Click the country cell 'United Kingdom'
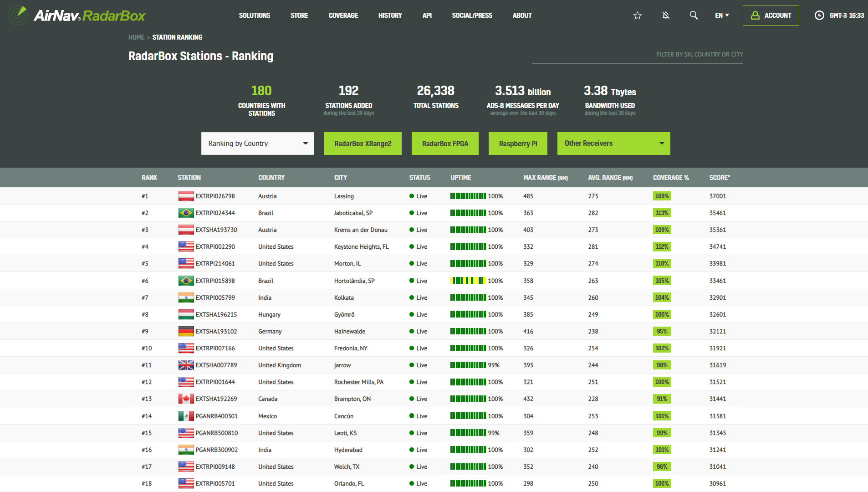 click(280, 365)
